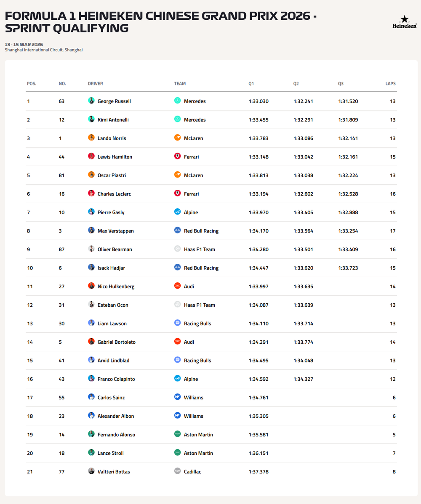Click the Heineken star logo
Image resolution: width=421 pixels, height=504 pixels.
404,22
